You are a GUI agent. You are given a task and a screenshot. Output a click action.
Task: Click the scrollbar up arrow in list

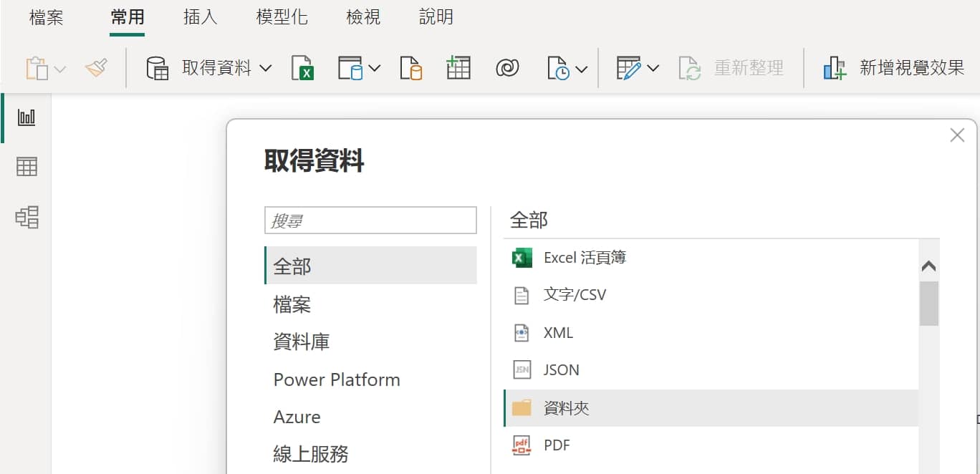[x=928, y=266]
